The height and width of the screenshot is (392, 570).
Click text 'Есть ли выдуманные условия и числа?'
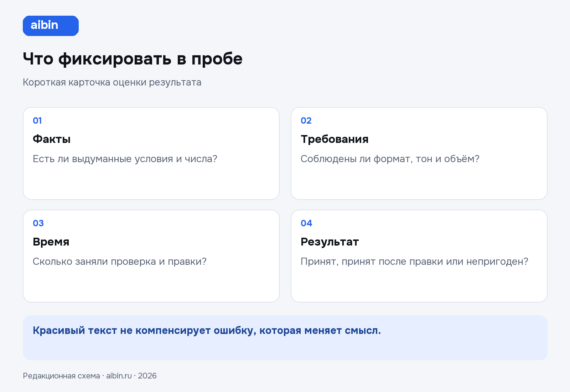pos(125,159)
